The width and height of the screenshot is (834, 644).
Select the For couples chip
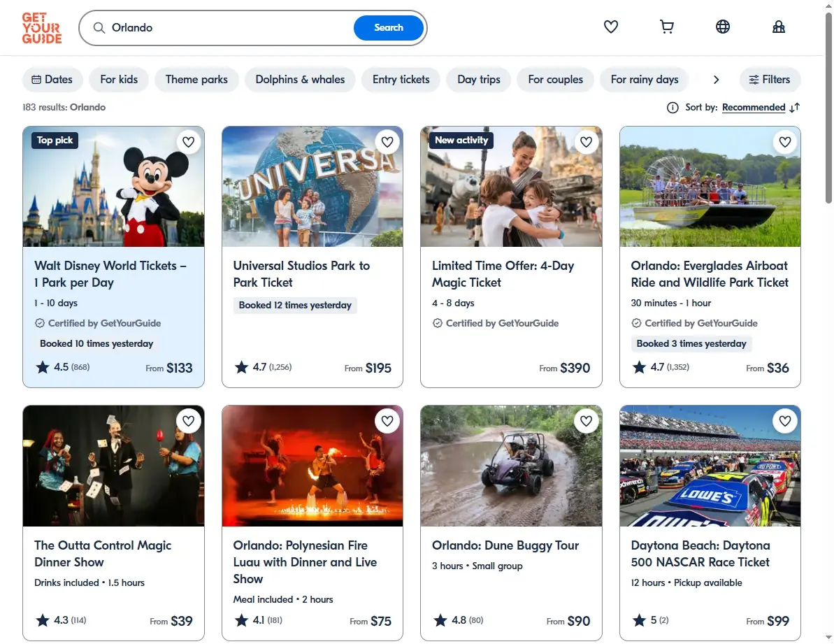click(x=555, y=80)
